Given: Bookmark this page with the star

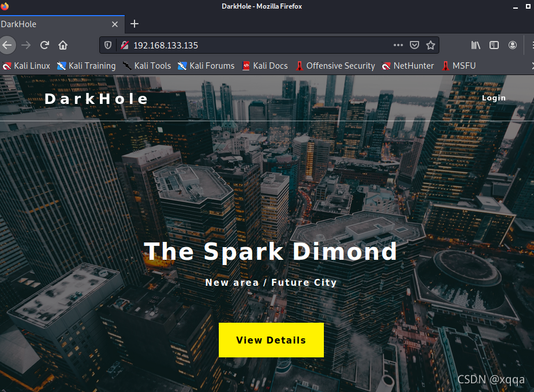Looking at the screenshot, I should pyautogui.click(x=431, y=45).
